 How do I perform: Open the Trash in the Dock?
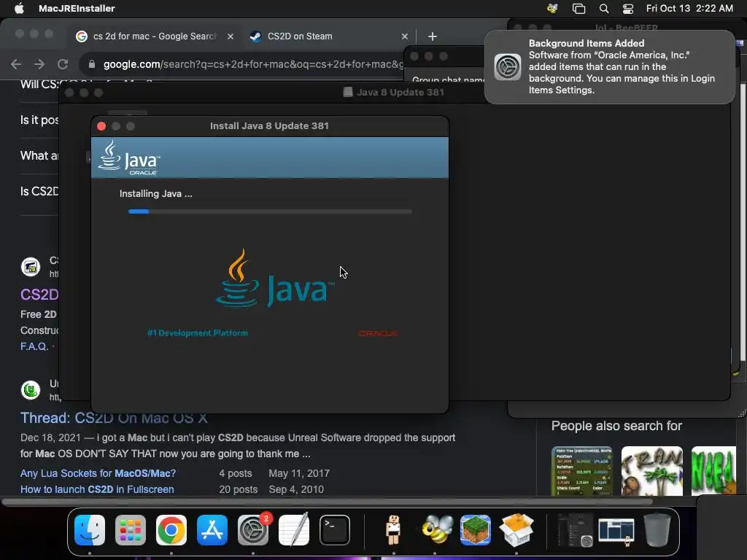(657, 529)
